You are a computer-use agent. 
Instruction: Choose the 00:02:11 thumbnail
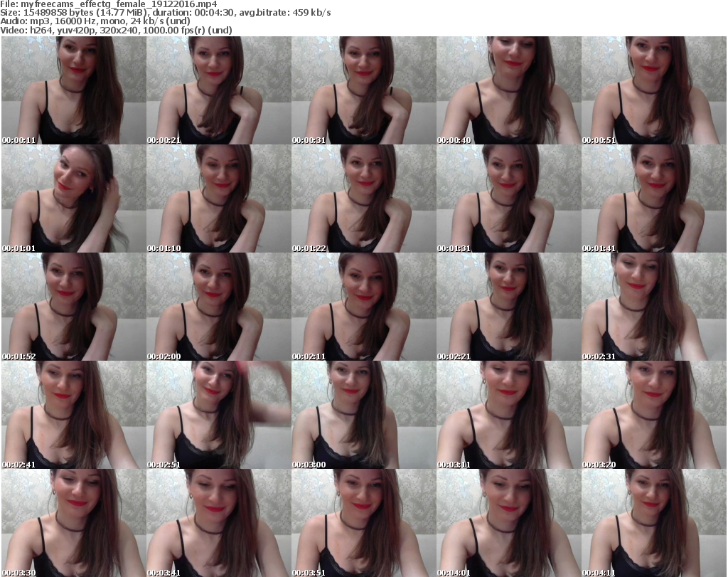pyautogui.click(x=363, y=307)
